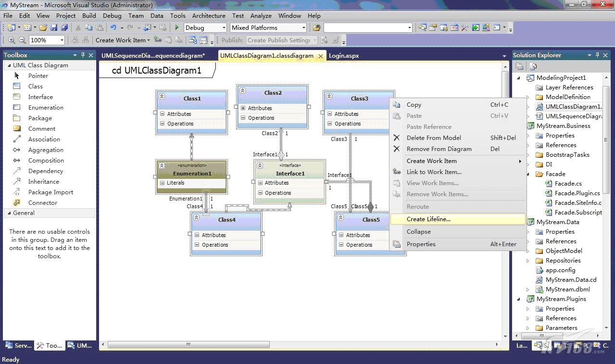The height and width of the screenshot is (364, 615).
Task: Select the Association tool in Toolbox
Action: (x=50, y=139)
